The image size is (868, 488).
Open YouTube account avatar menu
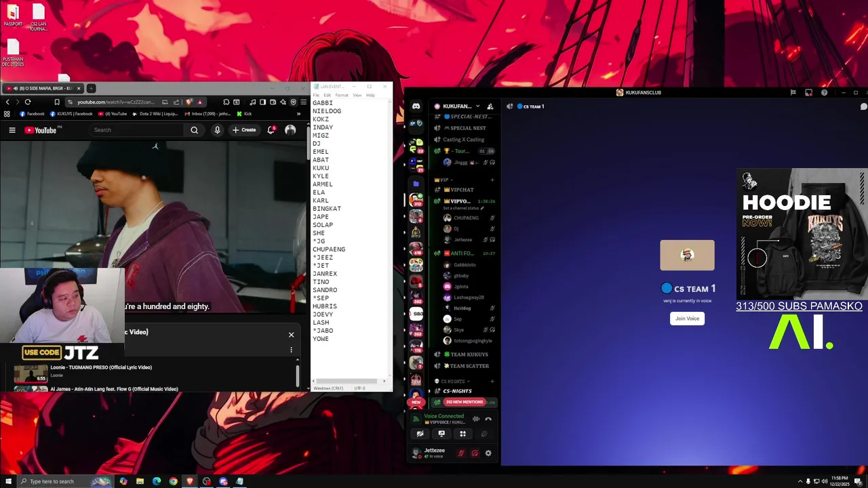click(x=290, y=130)
